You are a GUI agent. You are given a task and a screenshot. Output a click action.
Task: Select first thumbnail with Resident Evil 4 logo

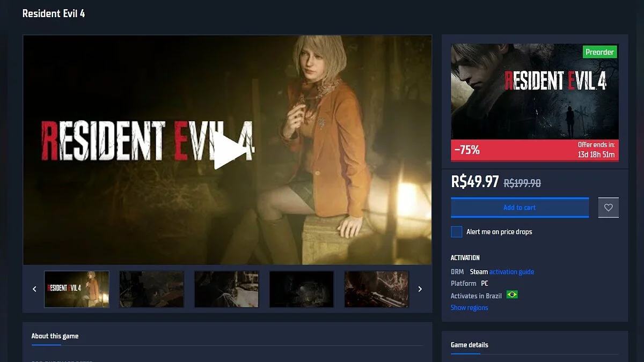click(x=77, y=289)
